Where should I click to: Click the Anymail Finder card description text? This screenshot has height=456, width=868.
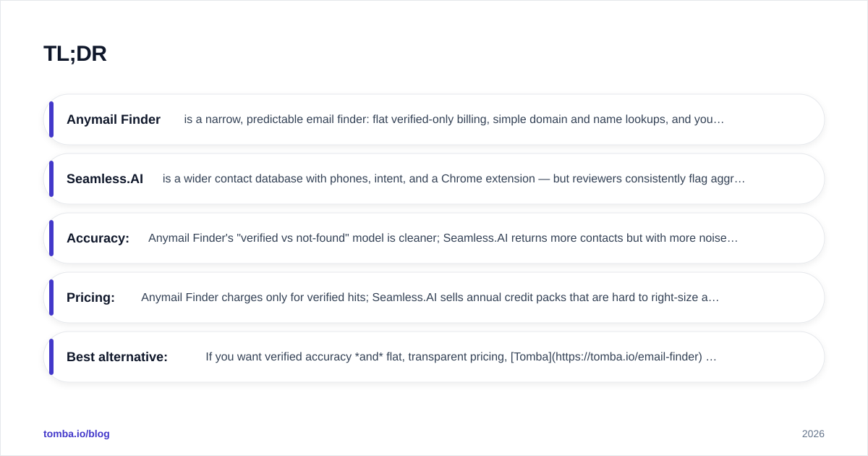(x=454, y=119)
